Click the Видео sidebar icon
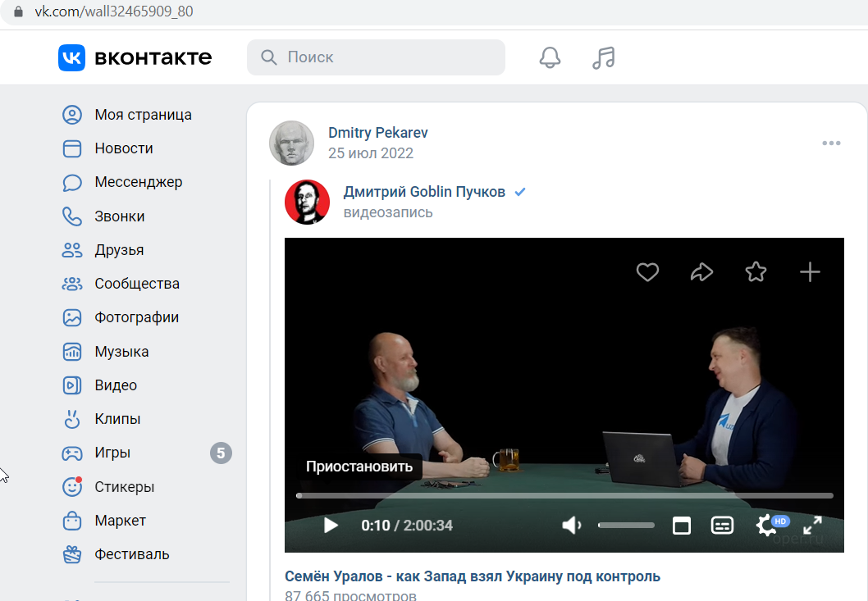868x601 pixels. [72, 385]
